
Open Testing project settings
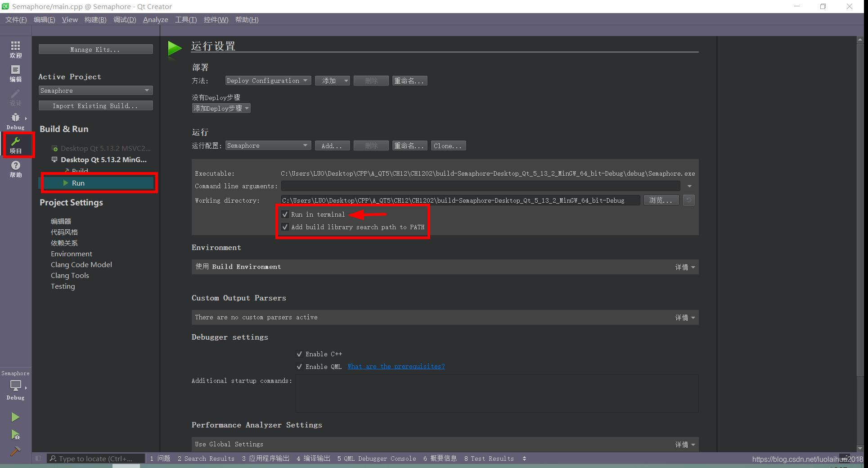tap(63, 286)
